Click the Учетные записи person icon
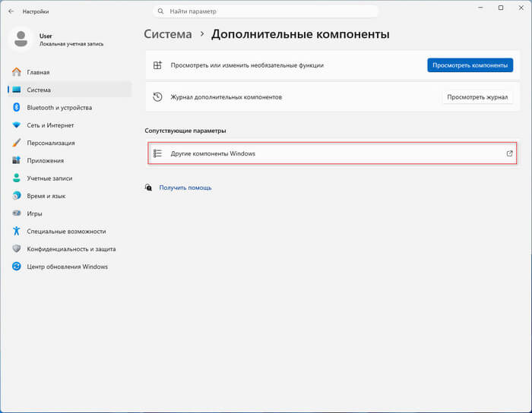The image size is (532, 413). point(16,178)
